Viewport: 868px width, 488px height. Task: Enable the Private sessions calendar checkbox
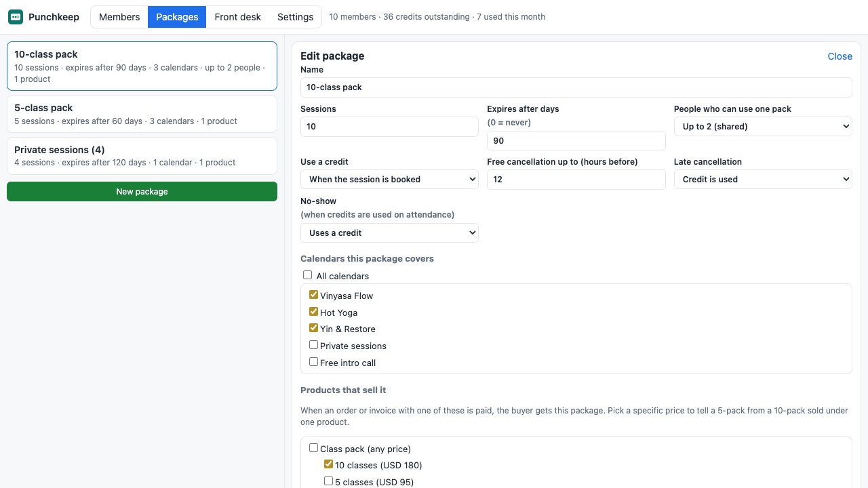coord(313,345)
